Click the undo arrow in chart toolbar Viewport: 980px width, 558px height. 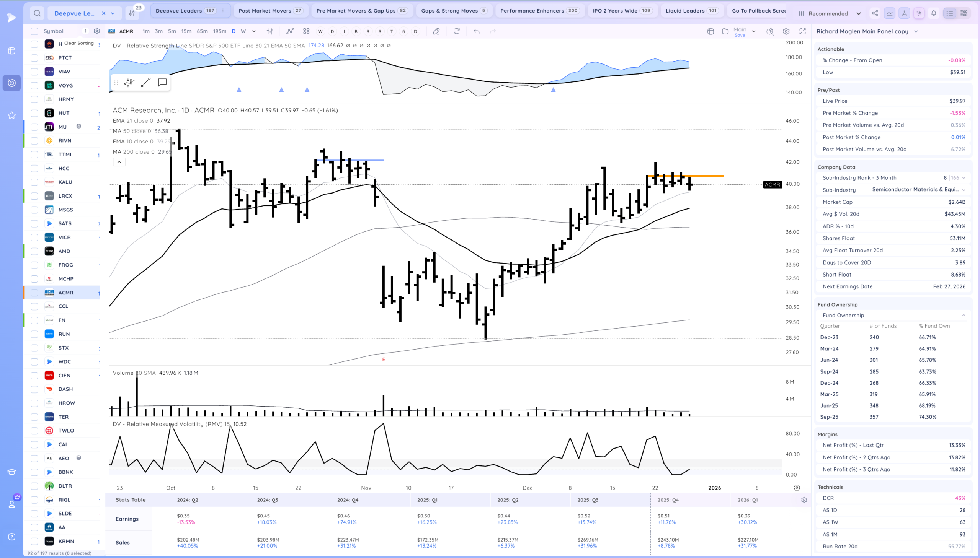pos(476,31)
